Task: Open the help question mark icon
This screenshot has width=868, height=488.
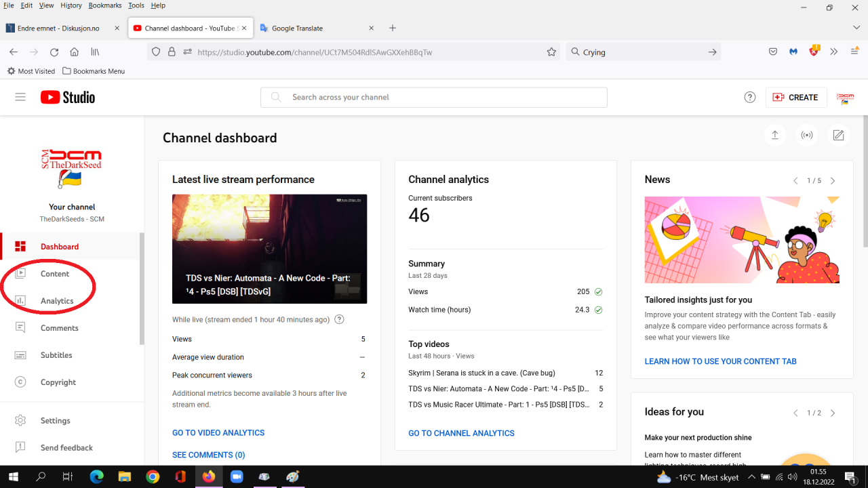Action: tap(750, 97)
